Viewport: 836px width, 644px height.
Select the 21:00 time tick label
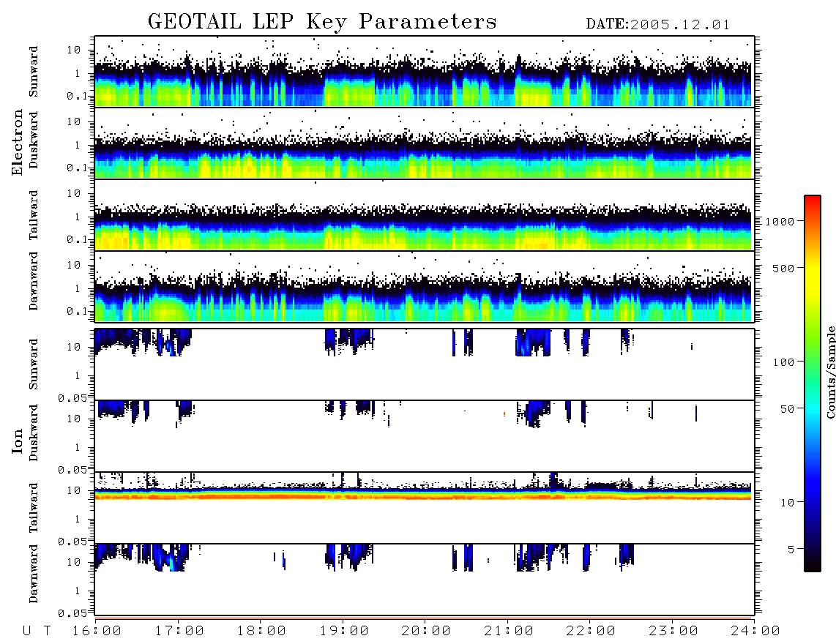coord(509,631)
